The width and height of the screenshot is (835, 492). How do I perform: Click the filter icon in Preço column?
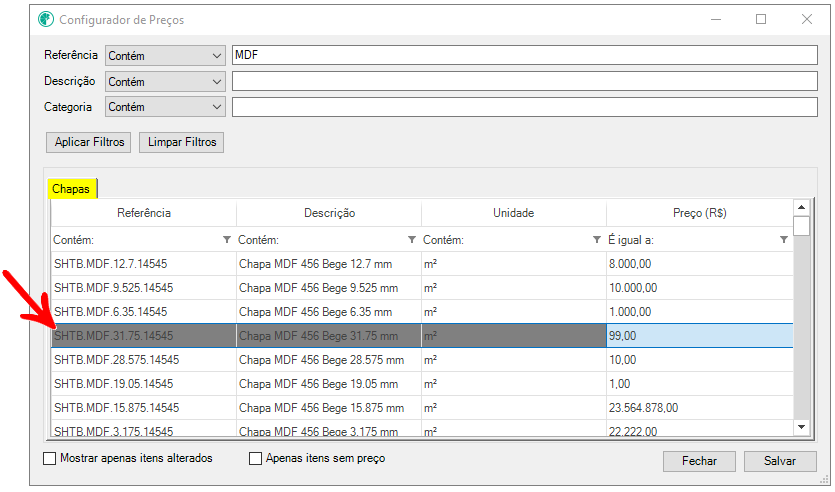[x=783, y=240]
